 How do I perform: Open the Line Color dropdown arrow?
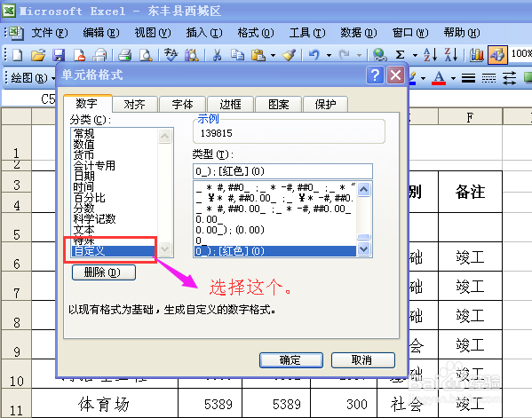coord(423,78)
